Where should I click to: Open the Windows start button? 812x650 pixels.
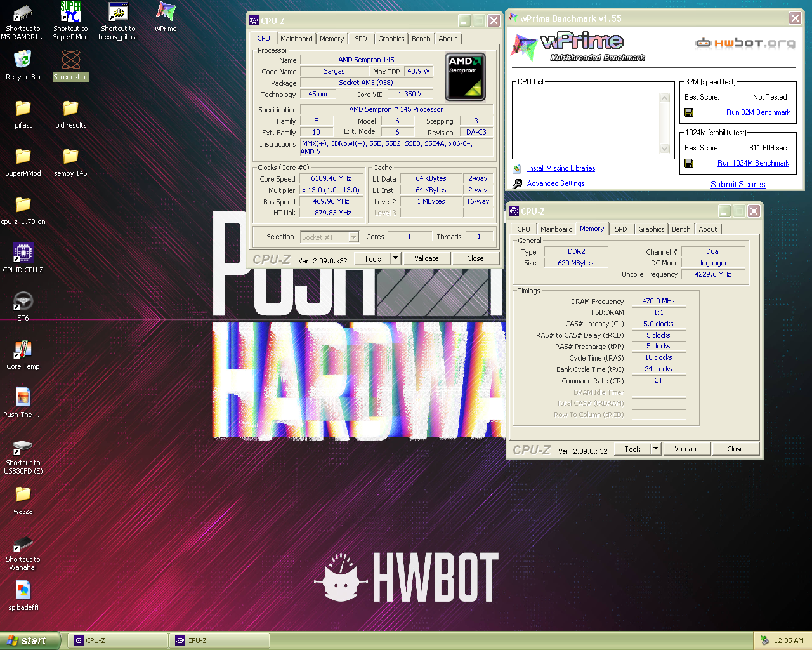[x=30, y=640]
